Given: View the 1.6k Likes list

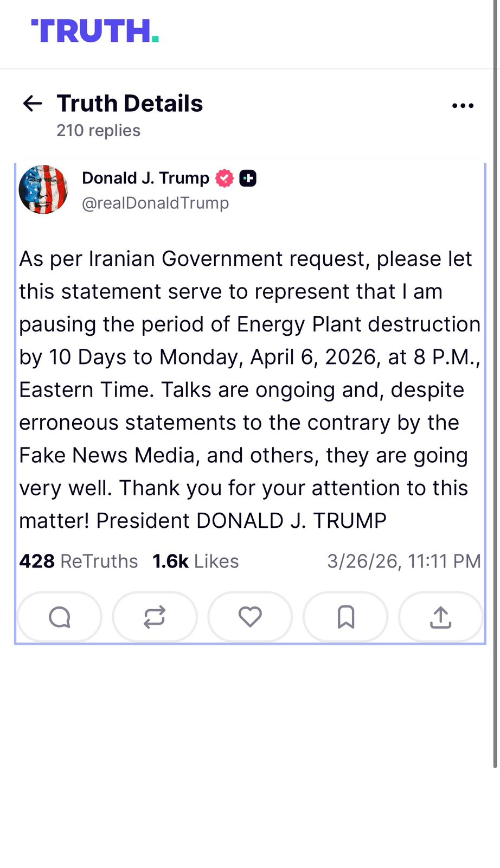Looking at the screenshot, I should click(195, 561).
